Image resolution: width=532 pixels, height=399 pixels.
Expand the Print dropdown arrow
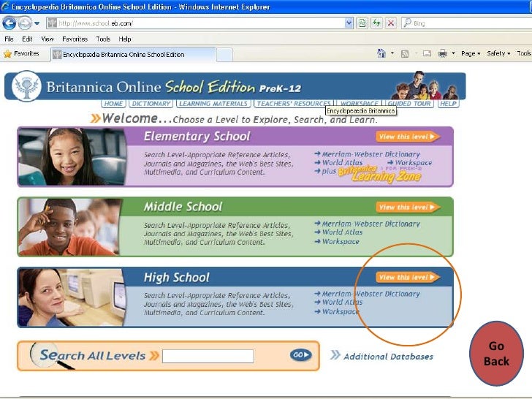click(454, 53)
